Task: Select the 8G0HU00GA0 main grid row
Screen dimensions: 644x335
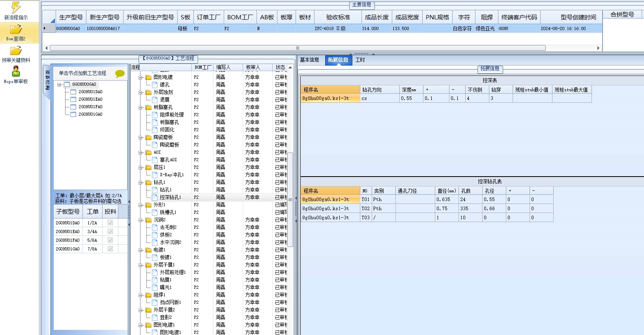Action: point(322,28)
